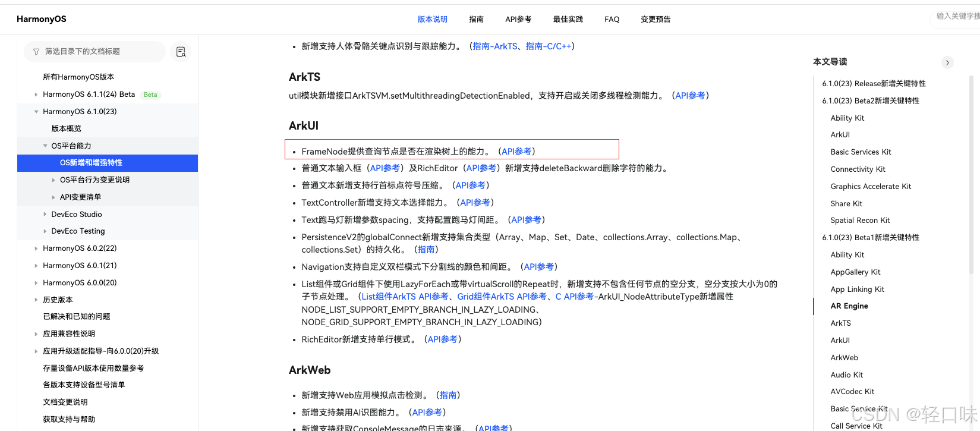Expand DevEco Studio node
Screen dimensions: 980x431
pos(45,214)
